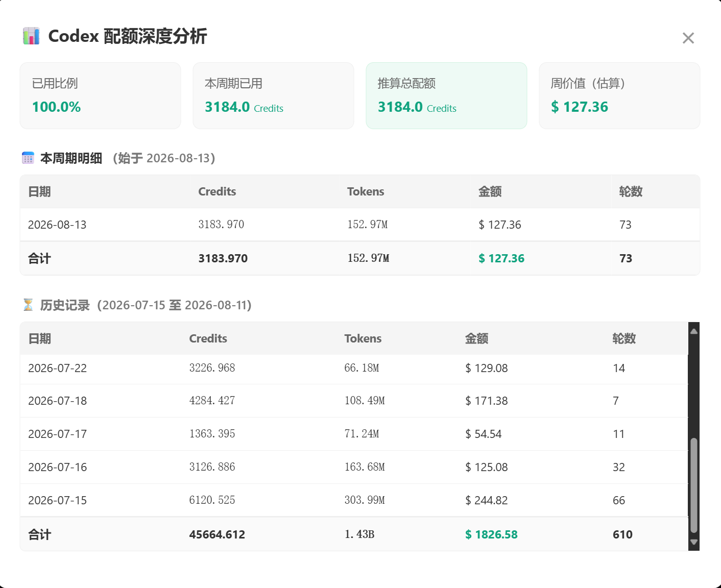Click the 本周期明细 section heading
Viewport: 721px width, 588px height.
click(x=71, y=158)
